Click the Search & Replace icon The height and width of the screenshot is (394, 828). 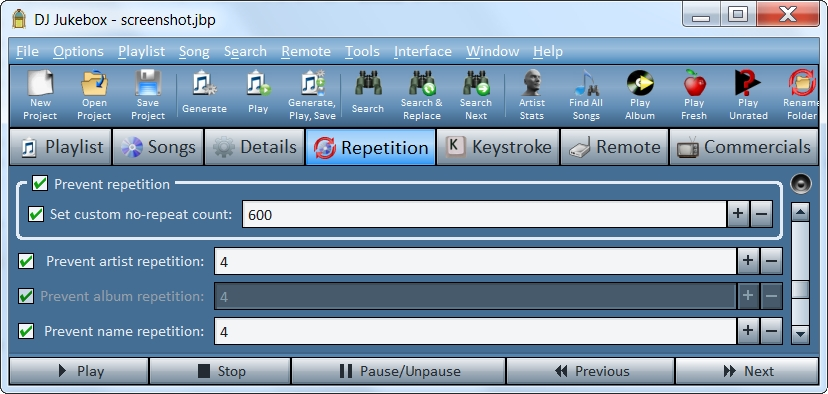[421, 83]
